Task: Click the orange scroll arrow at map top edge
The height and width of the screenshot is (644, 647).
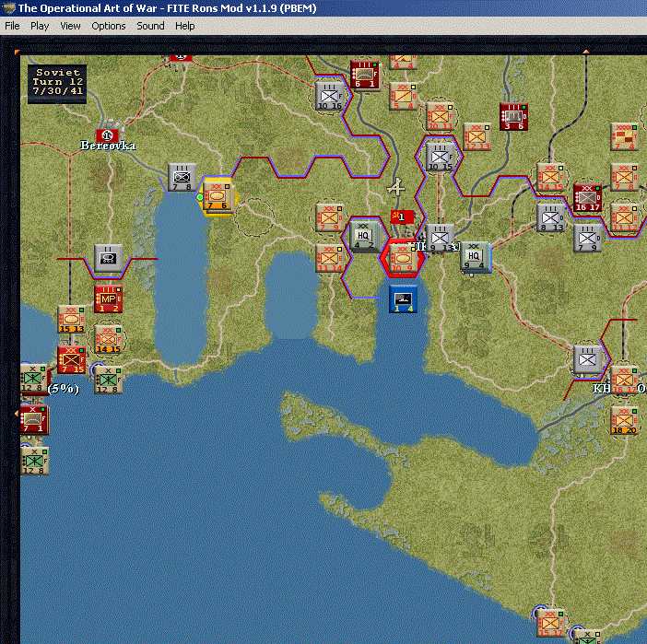Action: pyautogui.click(x=586, y=52)
